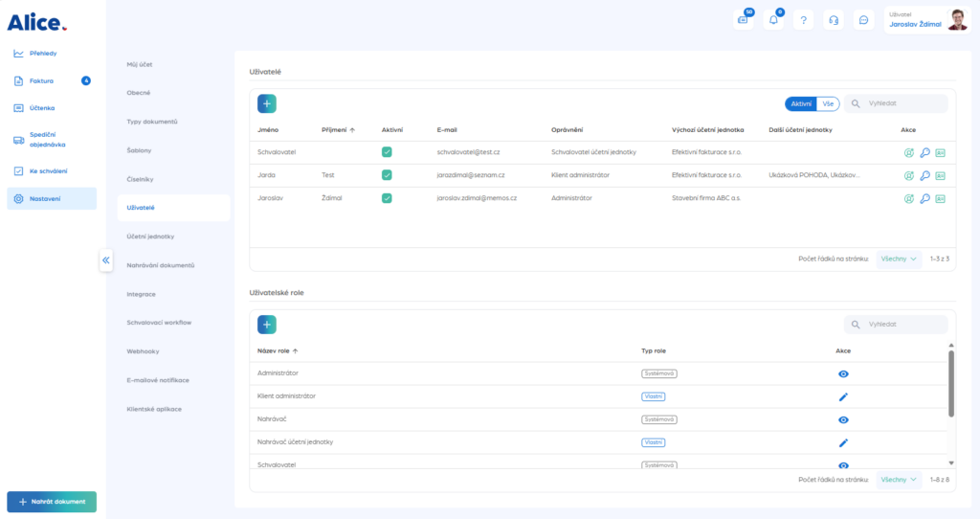
Task: View Schvalovatel role eye icon
Action: (x=843, y=465)
